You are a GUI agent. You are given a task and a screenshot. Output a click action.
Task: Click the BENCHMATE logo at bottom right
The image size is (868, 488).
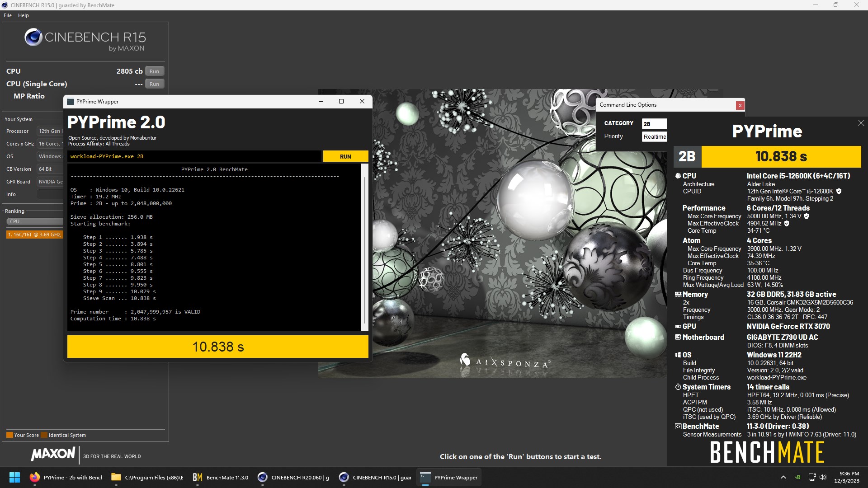(x=767, y=452)
